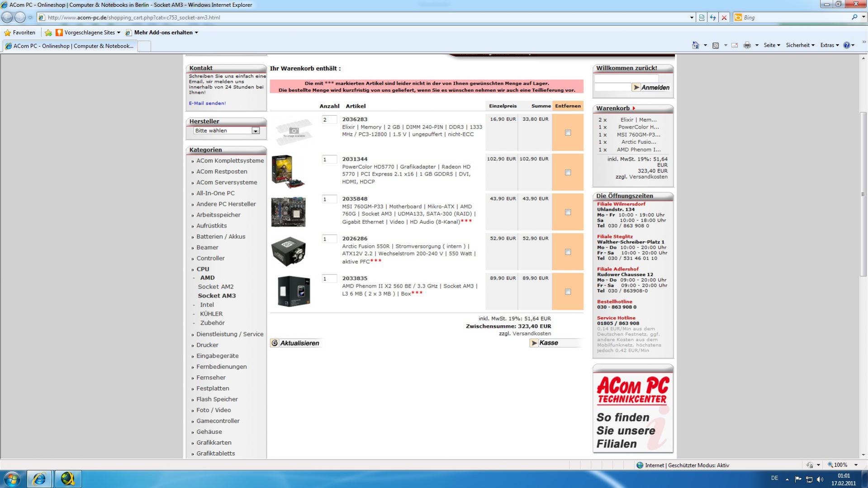
Task: Mark AMD Phenom II item for removal
Action: tap(568, 292)
